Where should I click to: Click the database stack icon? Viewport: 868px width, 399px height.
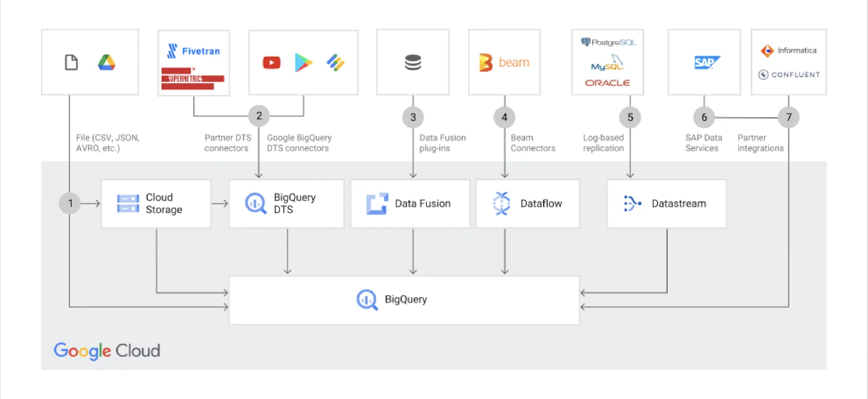pyautogui.click(x=413, y=62)
